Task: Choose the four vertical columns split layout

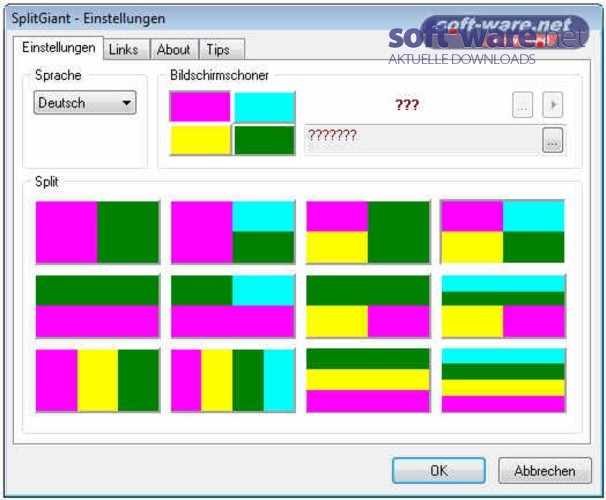Action: [233, 381]
